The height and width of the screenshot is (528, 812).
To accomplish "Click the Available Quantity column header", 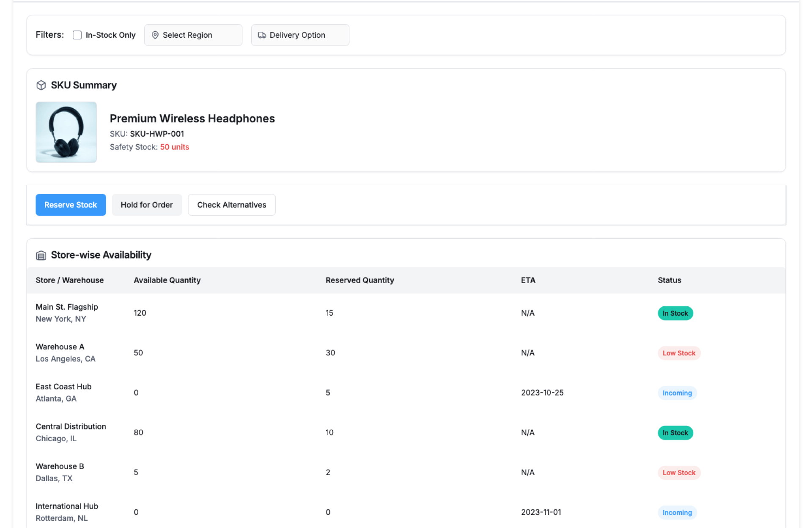I will (167, 280).
